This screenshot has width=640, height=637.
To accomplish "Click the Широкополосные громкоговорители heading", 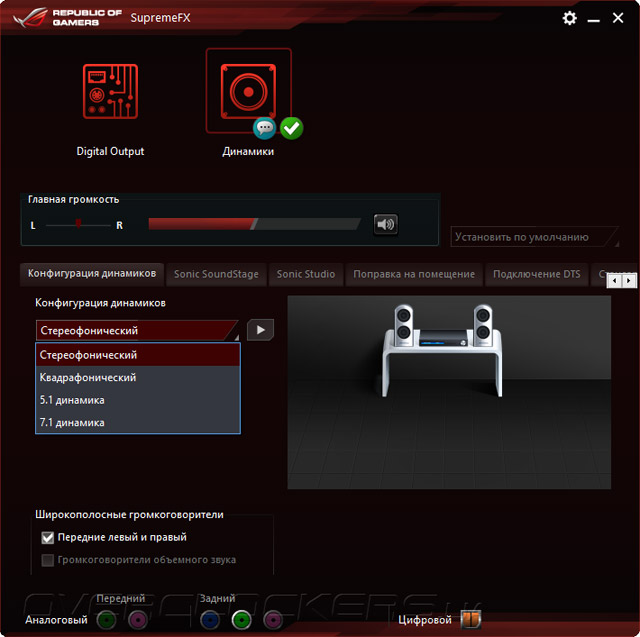I will point(129,515).
